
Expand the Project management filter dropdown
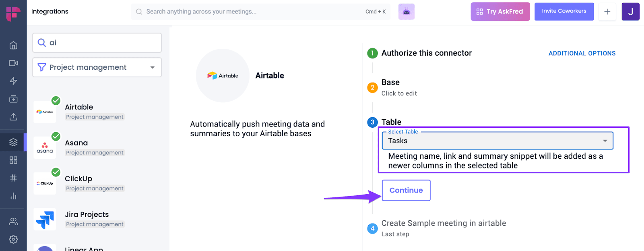(97, 67)
